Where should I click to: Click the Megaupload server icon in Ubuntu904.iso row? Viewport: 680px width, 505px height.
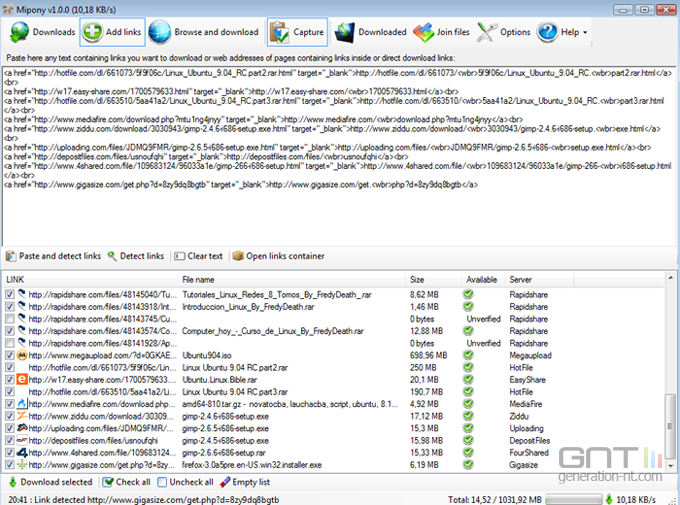pyautogui.click(x=22, y=355)
